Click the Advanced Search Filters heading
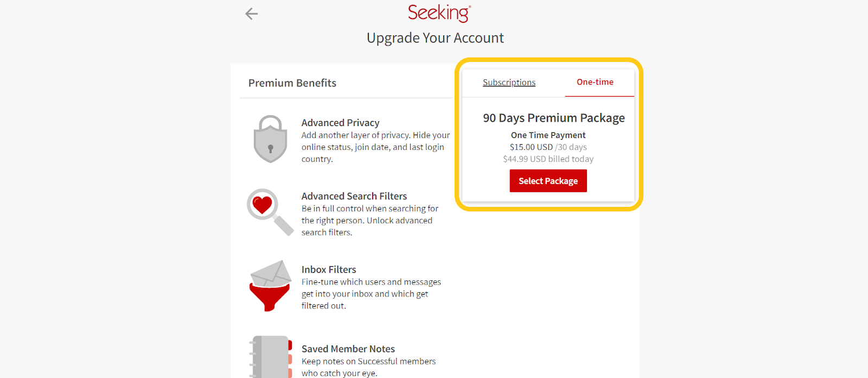 click(x=354, y=196)
